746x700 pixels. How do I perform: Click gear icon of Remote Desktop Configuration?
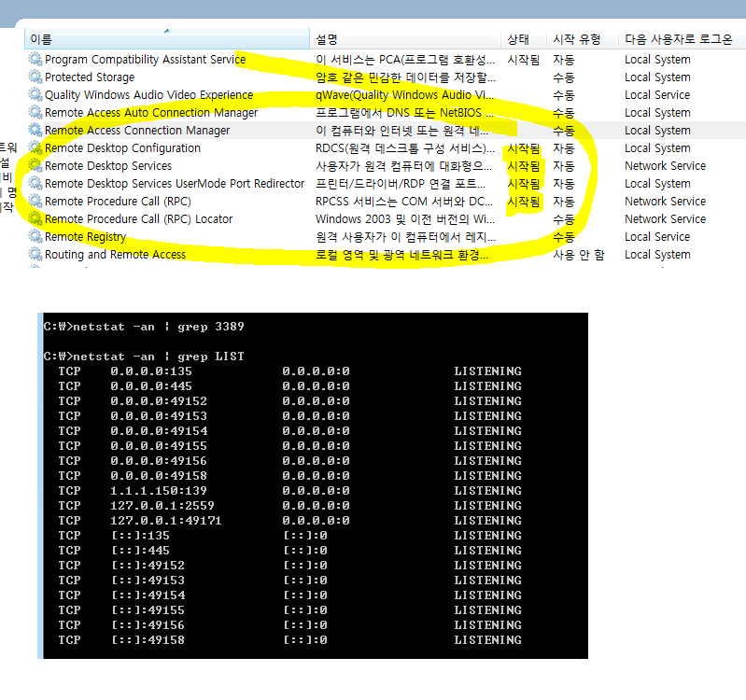point(35,147)
